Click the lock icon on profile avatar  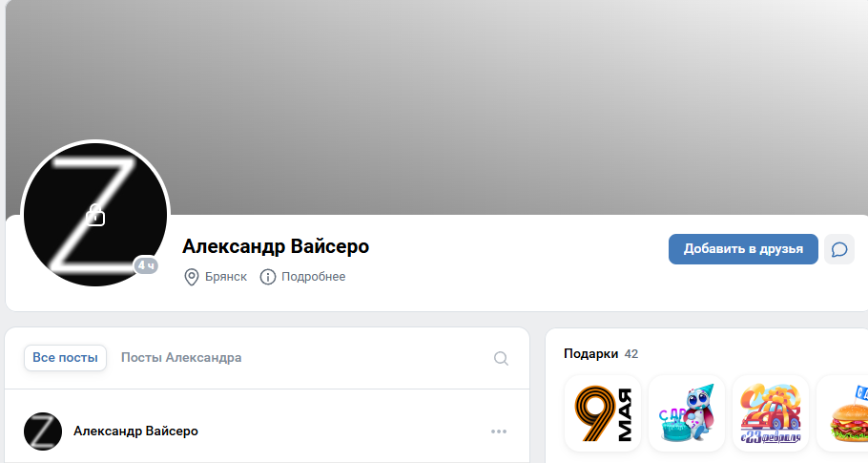95,215
